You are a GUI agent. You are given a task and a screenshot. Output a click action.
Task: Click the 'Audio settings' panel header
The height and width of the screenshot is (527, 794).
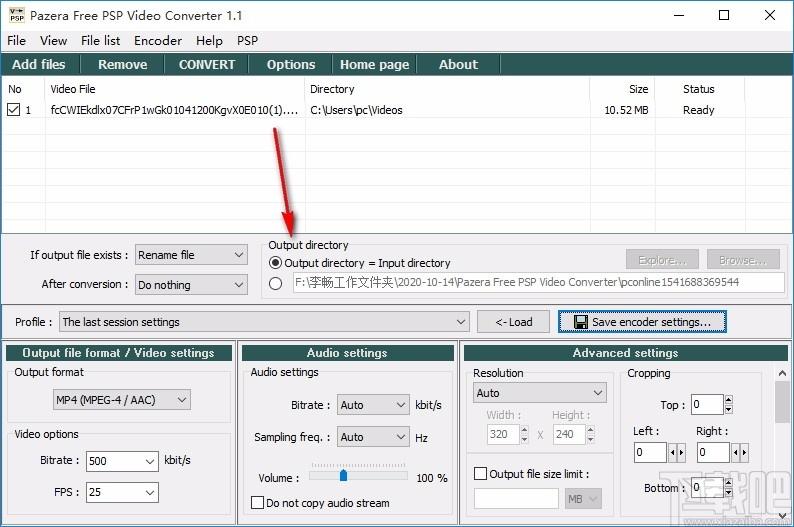347,353
